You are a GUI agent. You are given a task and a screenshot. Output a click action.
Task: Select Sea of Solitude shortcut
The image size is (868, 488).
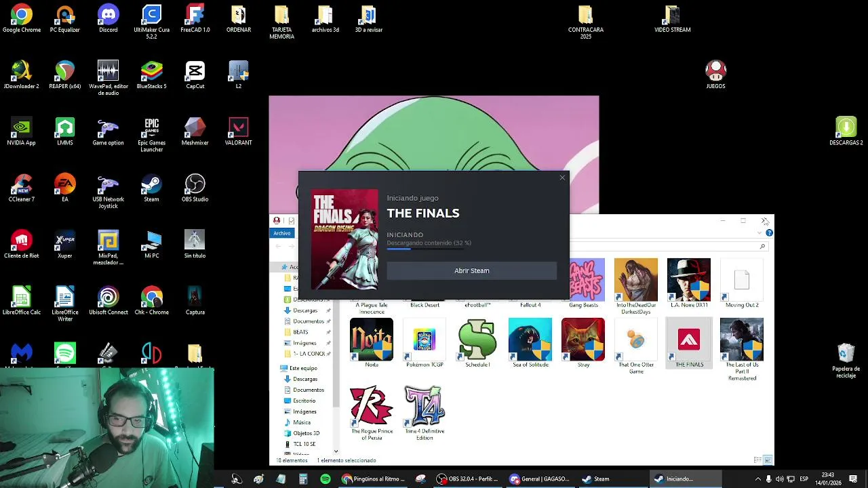tap(530, 343)
